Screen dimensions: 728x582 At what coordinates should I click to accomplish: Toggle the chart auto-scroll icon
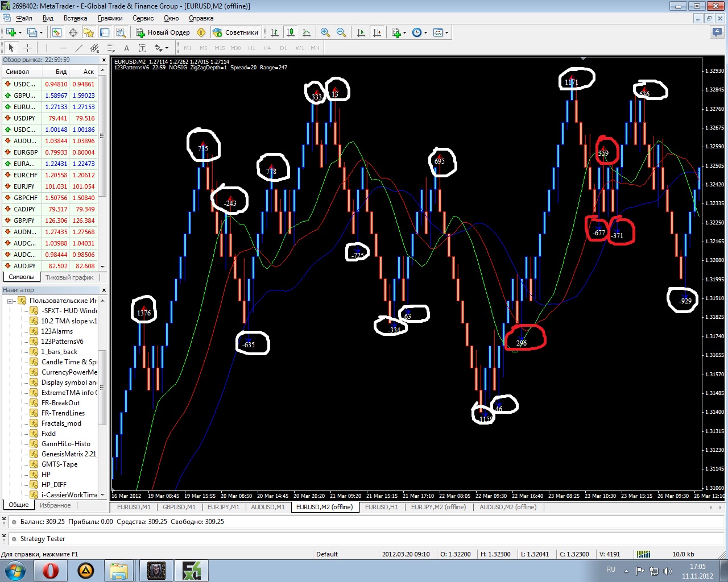tap(361, 32)
